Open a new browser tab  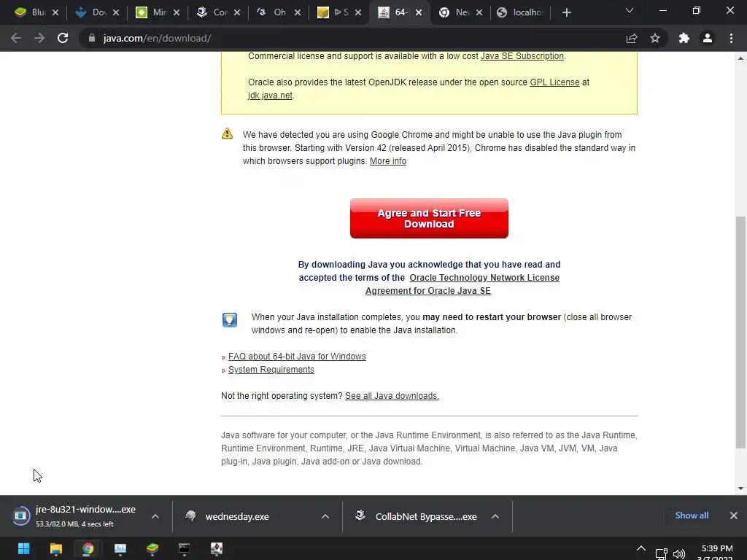click(x=566, y=12)
